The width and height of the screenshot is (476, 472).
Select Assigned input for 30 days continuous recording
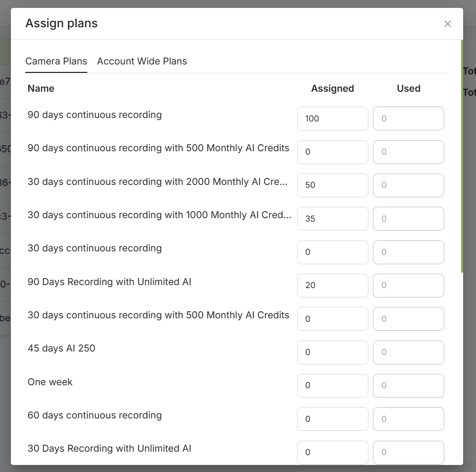point(332,252)
